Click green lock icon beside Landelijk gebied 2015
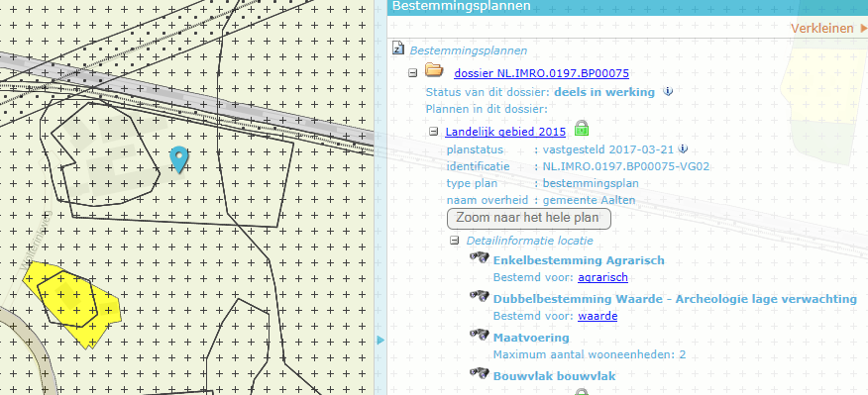This screenshot has height=395, width=868. pos(582,129)
